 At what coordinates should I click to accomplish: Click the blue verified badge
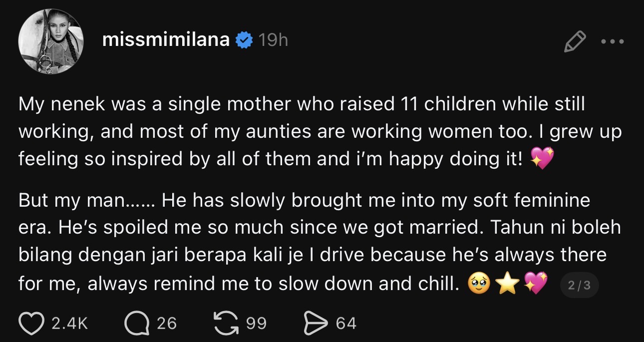pos(245,40)
